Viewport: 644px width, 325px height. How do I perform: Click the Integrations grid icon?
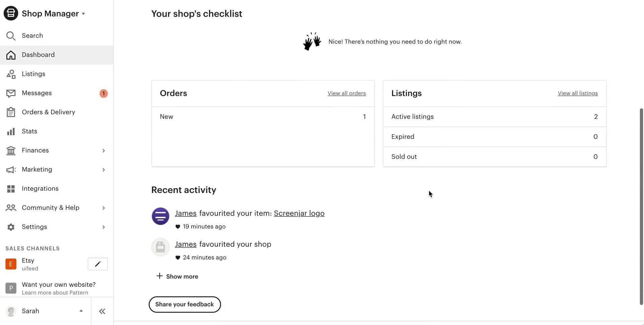[x=11, y=189]
